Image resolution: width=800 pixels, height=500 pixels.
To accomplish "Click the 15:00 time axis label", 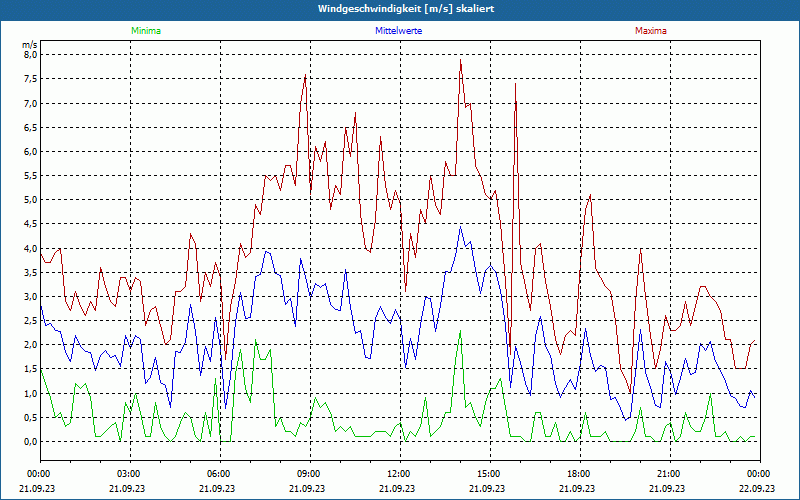I will (x=488, y=474).
